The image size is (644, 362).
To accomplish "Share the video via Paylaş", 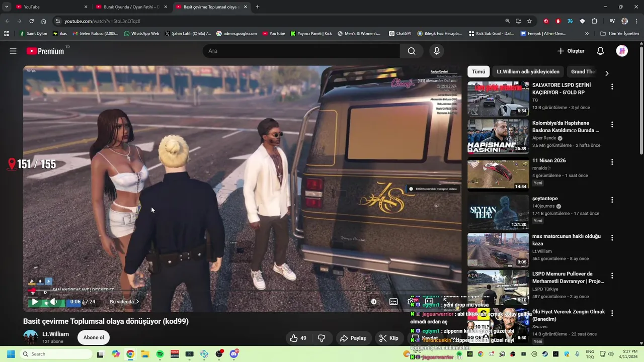I will pyautogui.click(x=353, y=338).
